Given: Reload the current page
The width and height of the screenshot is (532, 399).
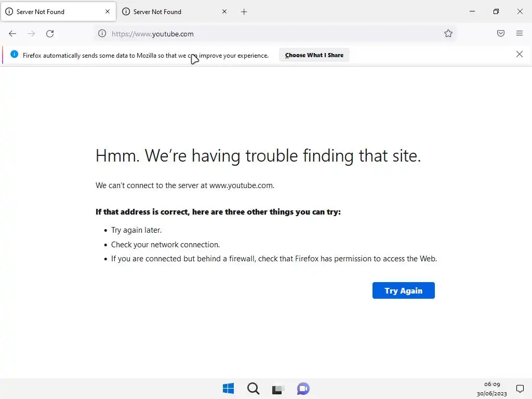Looking at the screenshot, I should 50,34.
